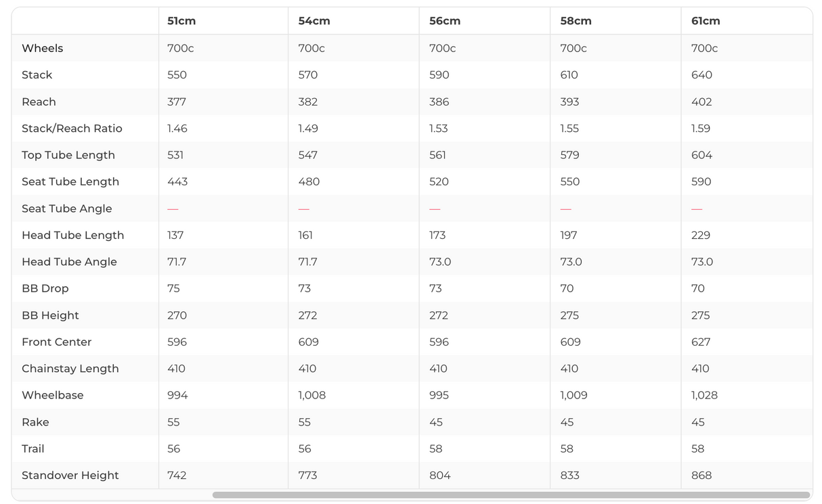
Task: Click the 51cm column header
Action: [181, 21]
